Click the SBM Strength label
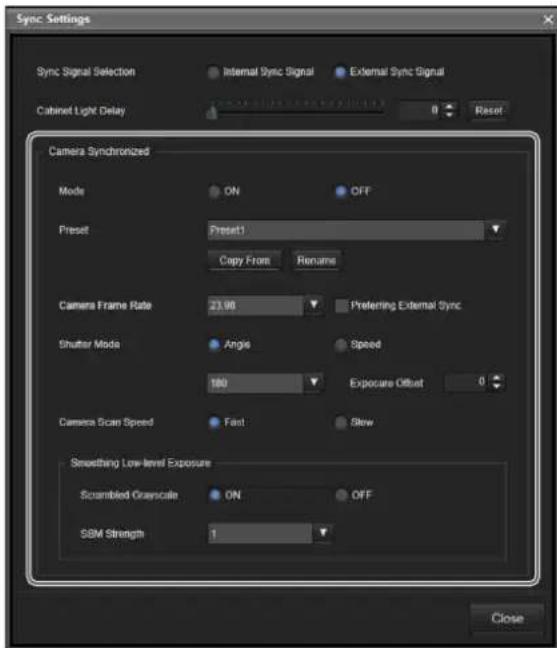This screenshot has height=648, width=557. (112, 534)
